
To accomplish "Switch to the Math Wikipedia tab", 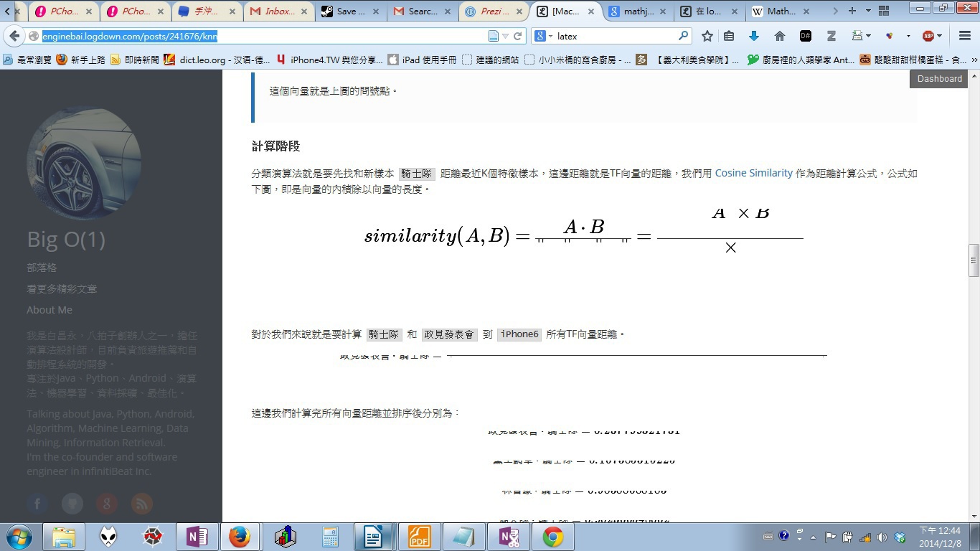I will [x=780, y=11].
